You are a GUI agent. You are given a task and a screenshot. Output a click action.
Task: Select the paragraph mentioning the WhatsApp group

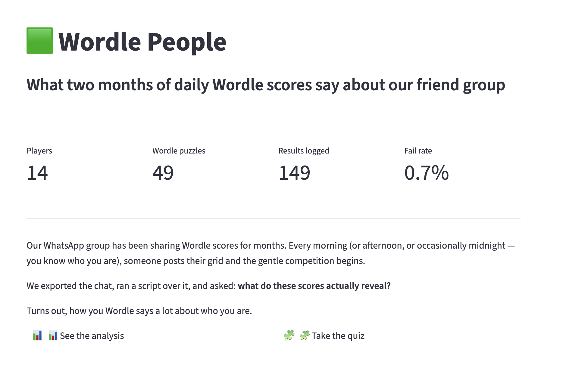coord(271,253)
